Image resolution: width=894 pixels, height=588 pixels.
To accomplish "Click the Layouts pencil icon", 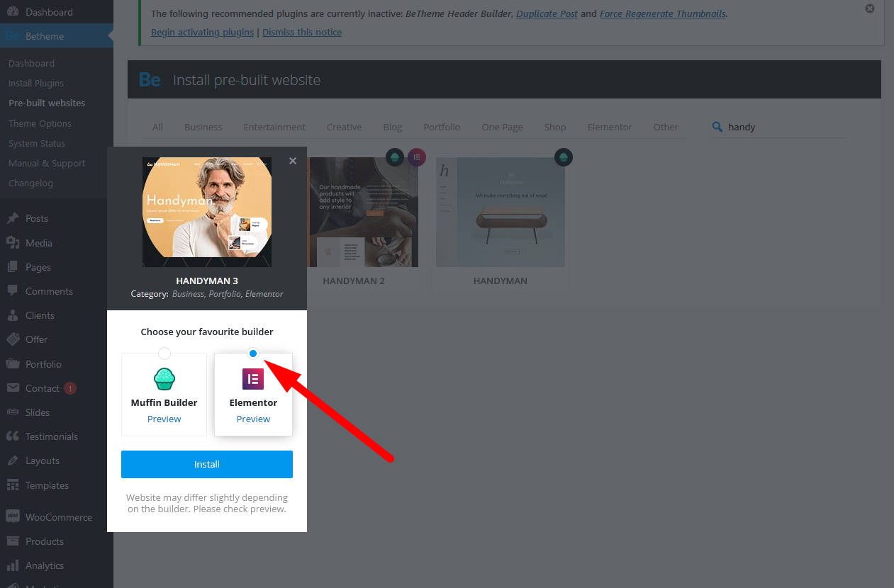I will tap(13, 460).
